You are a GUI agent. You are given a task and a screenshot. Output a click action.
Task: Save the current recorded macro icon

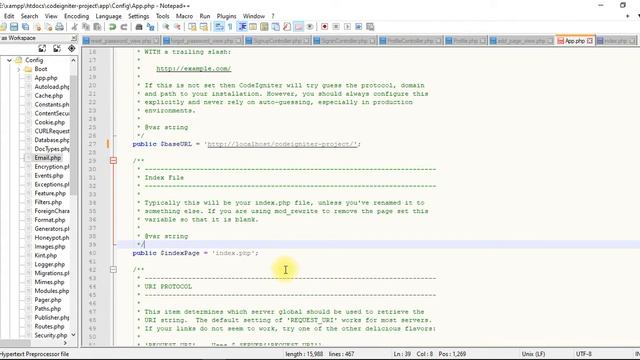pyautogui.click(x=370, y=27)
